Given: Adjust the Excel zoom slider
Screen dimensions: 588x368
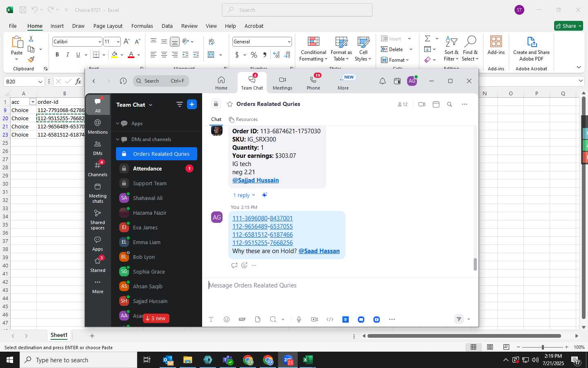Looking at the screenshot, I should (543, 347).
